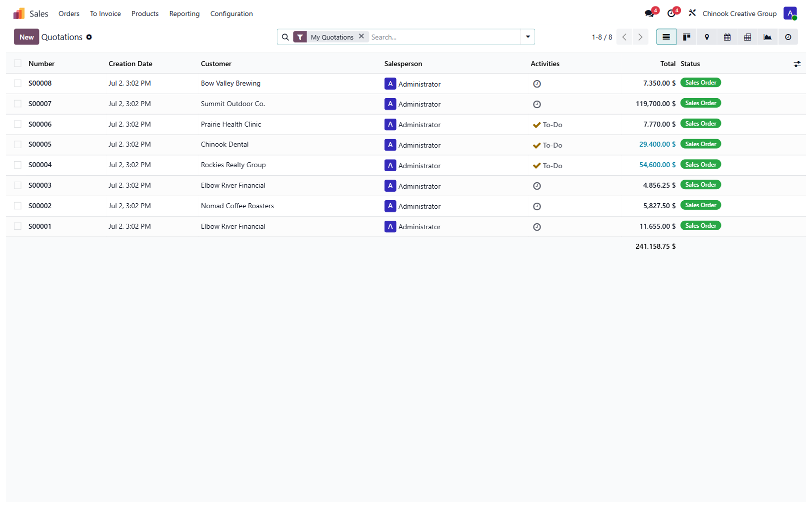This screenshot has height=508, width=812.
Task: Click the Administrator avatar in S00008 row
Action: tap(390, 84)
